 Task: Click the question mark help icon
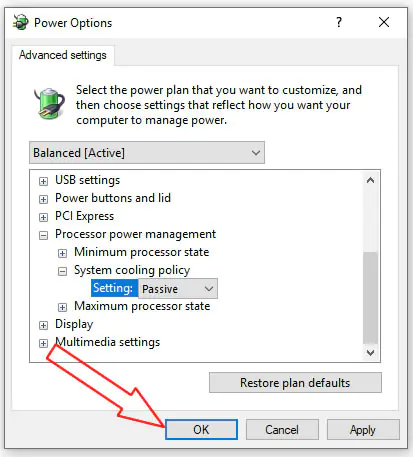point(339,22)
